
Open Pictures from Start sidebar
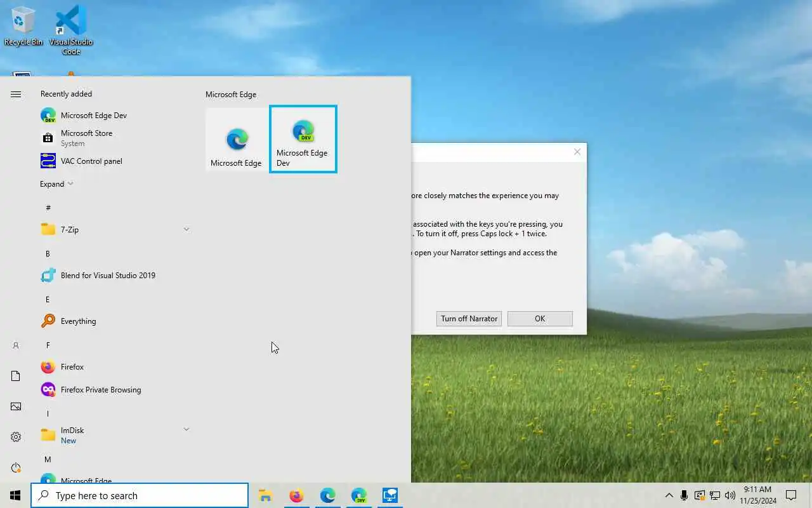tap(16, 406)
